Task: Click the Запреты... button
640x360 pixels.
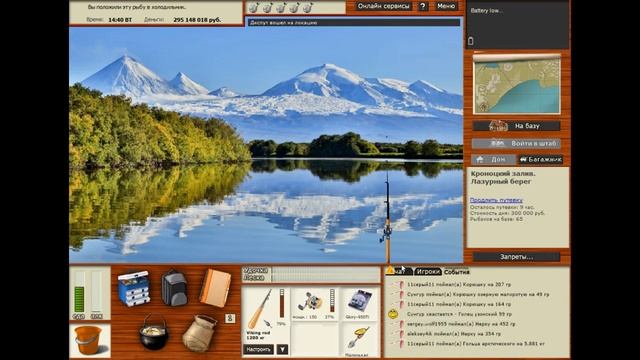Action: coord(516,257)
